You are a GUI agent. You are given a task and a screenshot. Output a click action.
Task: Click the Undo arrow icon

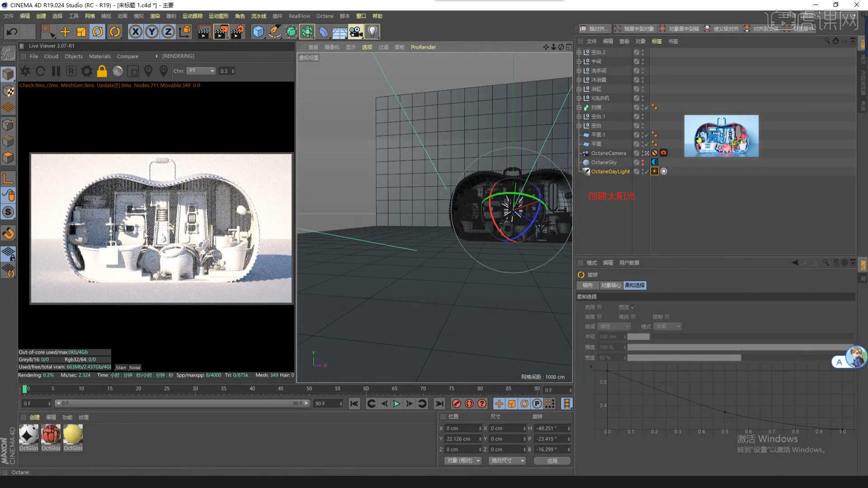12,32
